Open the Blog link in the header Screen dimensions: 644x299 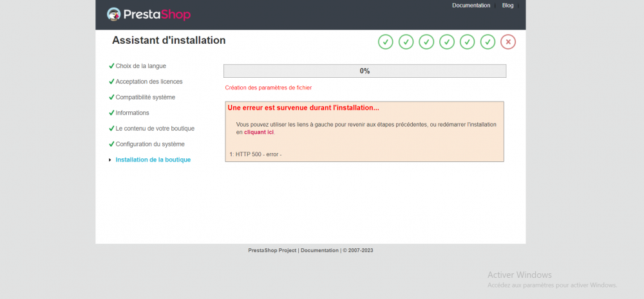pos(507,5)
